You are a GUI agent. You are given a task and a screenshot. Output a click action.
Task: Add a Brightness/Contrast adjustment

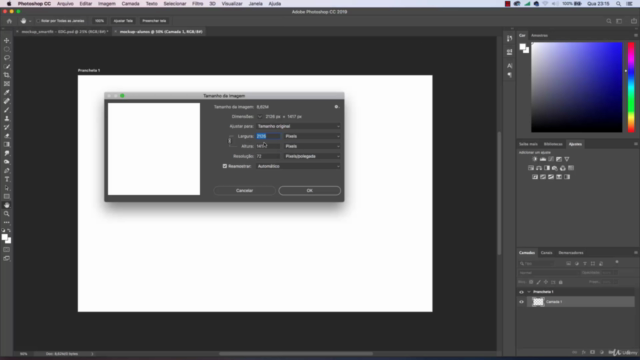[535, 159]
